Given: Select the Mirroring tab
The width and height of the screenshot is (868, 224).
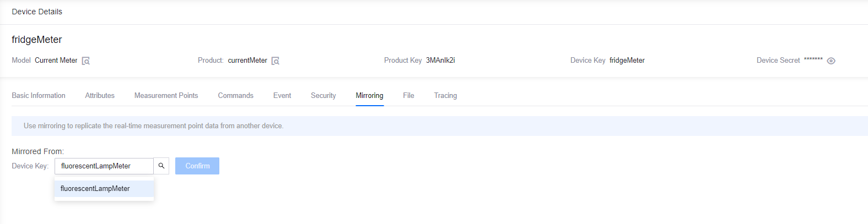Looking at the screenshot, I should pyautogui.click(x=369, y=96).
